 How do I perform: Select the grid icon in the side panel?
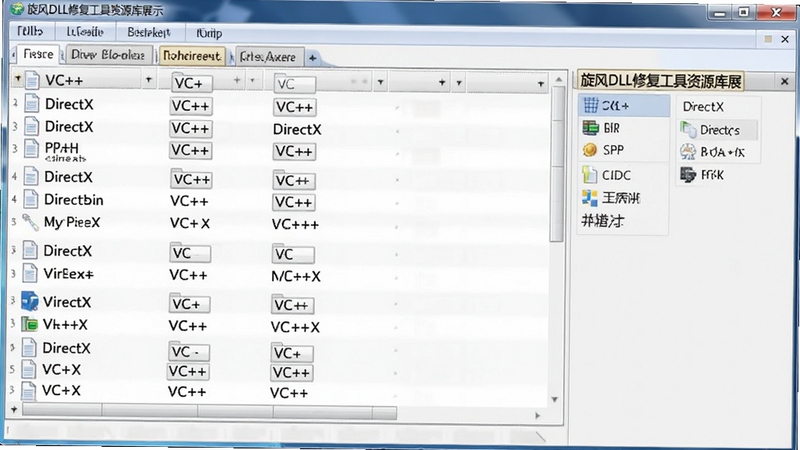point(590,105)
